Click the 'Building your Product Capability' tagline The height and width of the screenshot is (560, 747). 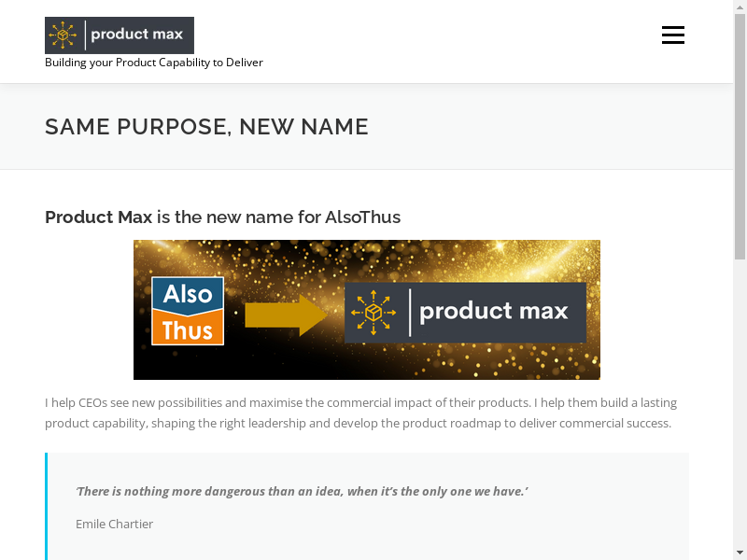tap(154, 63)
